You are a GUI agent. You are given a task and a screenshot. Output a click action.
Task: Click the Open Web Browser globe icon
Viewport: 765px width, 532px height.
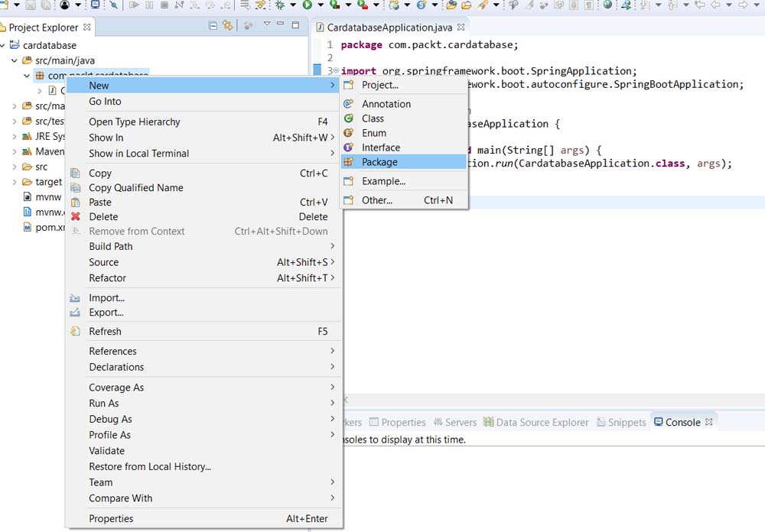pos(607,5)
